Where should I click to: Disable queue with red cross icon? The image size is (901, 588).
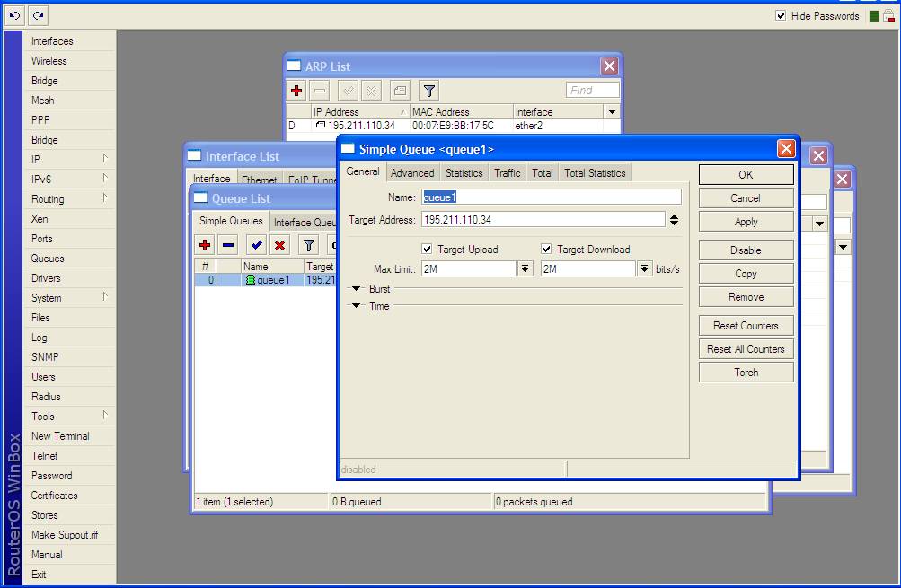(280, 245)
